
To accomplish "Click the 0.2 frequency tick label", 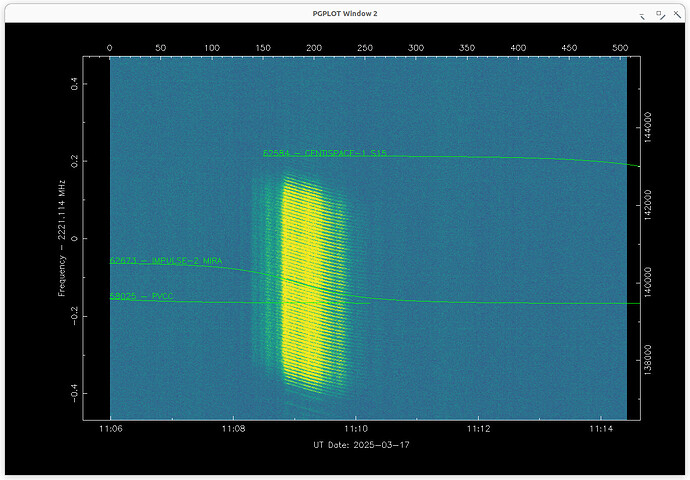I will pyautogui.click(x=74, y=161).
